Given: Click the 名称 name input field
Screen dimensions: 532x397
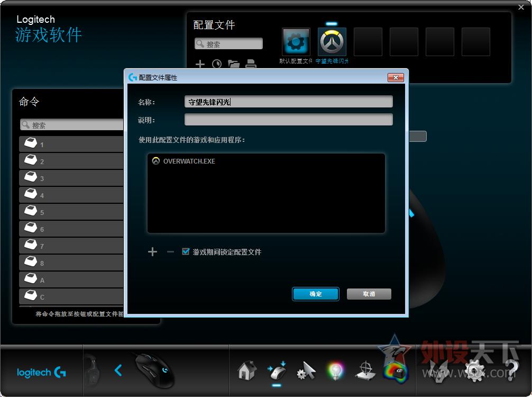Looking at the screenshot, I should 288,101.
